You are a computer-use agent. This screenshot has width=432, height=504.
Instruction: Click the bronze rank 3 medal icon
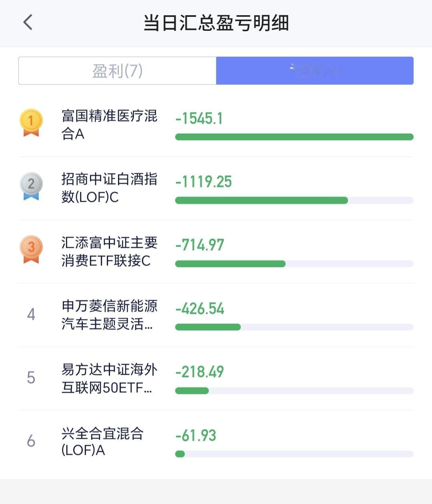pyautogui.click(x=31, y=249)
